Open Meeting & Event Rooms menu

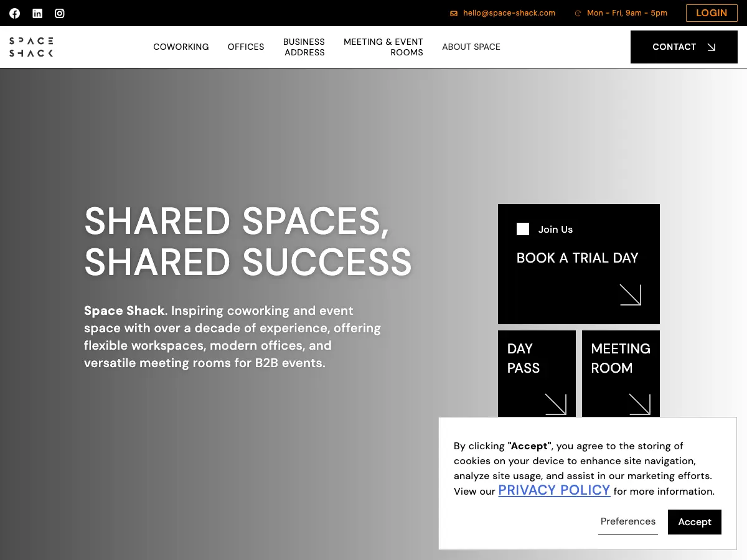pos(383,47)
